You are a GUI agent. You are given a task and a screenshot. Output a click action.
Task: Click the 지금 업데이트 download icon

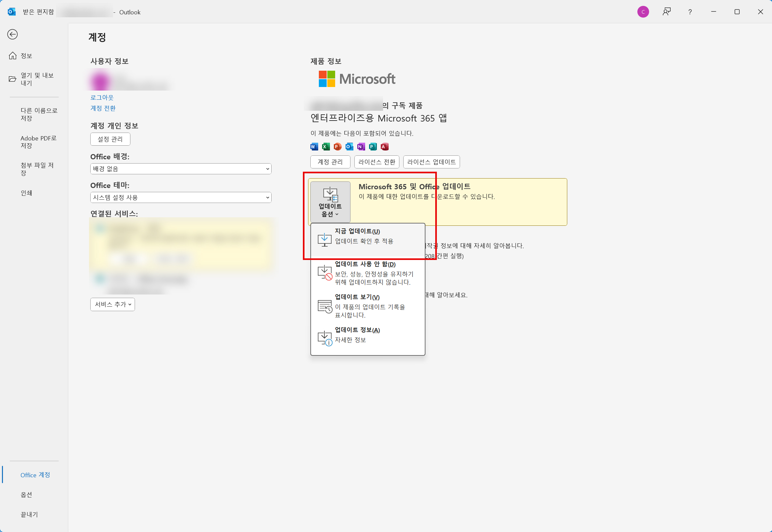pos(324,239)
